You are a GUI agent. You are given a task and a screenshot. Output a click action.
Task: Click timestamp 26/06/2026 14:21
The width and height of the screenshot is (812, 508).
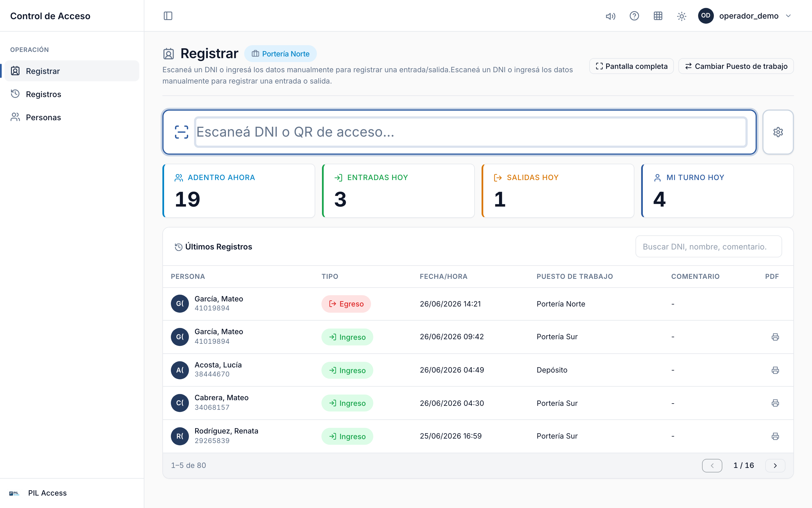pyautogui.click(x=450, y=304)
